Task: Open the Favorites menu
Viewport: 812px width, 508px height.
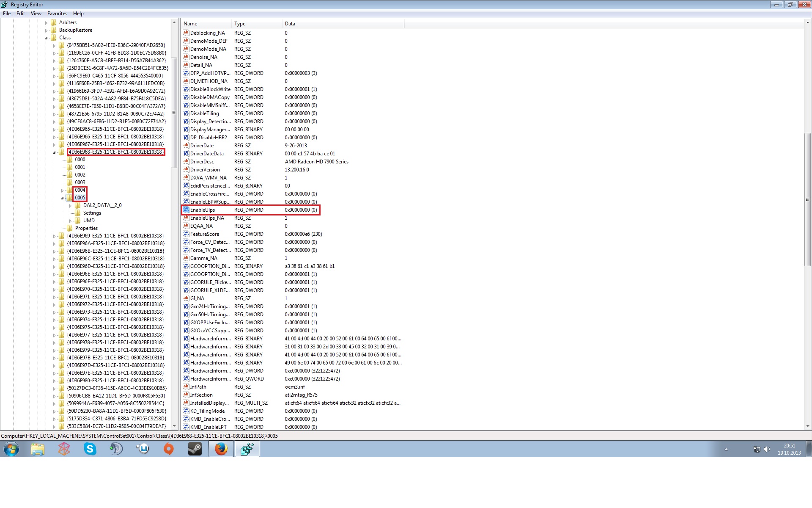Action: (x=57, y=14)
